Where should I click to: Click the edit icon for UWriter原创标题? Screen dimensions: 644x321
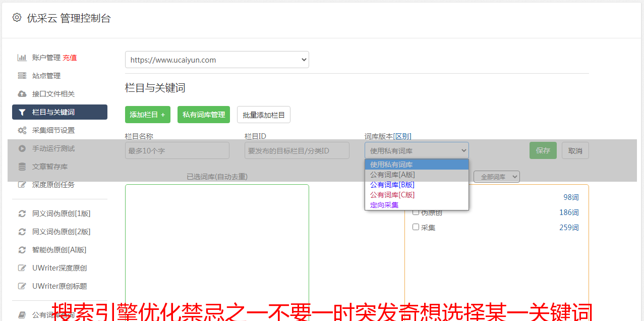pyautogui.click(x=22, y=286)
